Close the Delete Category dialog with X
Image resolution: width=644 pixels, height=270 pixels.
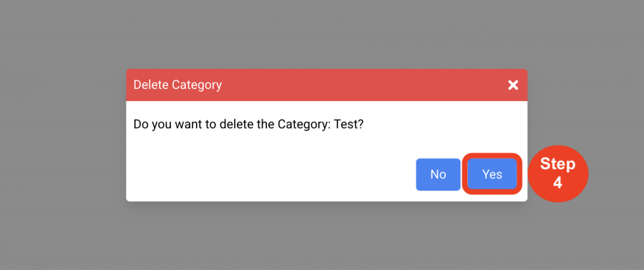(512, 85)
